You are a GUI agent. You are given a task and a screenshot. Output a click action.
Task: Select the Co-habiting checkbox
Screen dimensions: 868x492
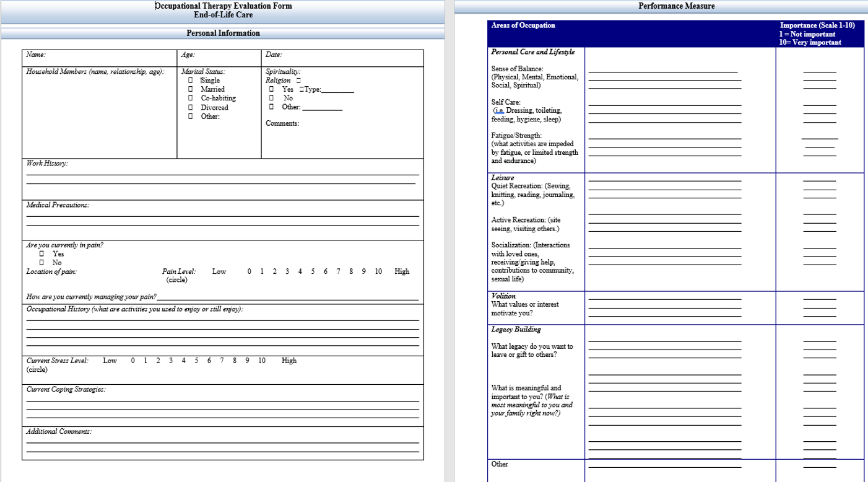(x=191, y=98)
